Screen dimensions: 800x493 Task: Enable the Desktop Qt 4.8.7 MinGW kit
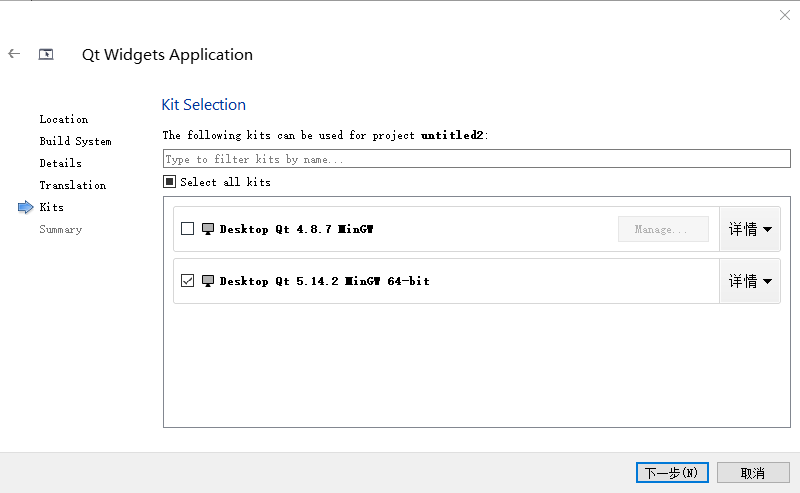pos(187,229)
